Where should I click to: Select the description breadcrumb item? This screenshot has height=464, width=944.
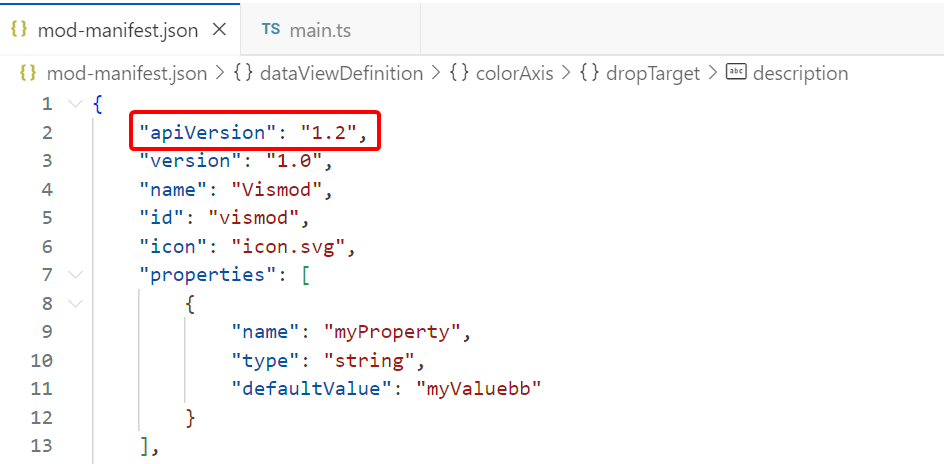point(801,73)
